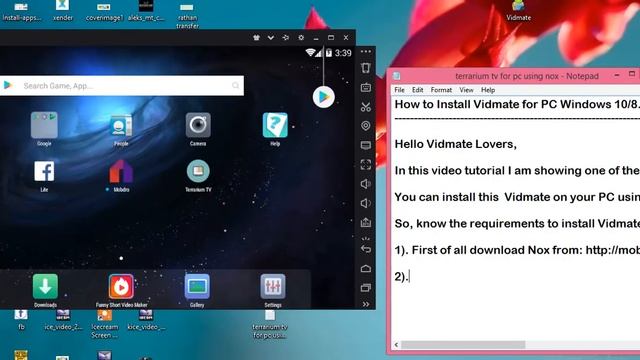Open keyboard control mapping in Nox sidebar
Image resolution: width=640 pixels, height=360 pixels.
coord(366,87)
